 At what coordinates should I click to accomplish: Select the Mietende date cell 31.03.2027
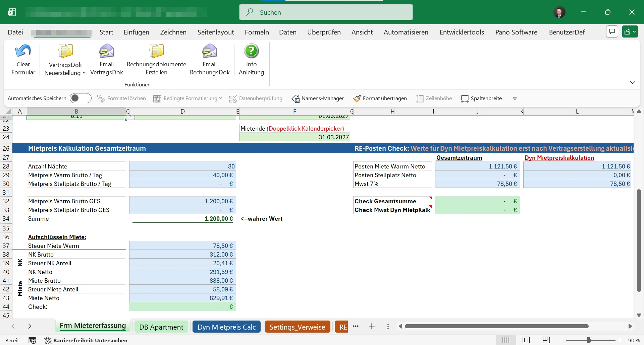(294, 137)
